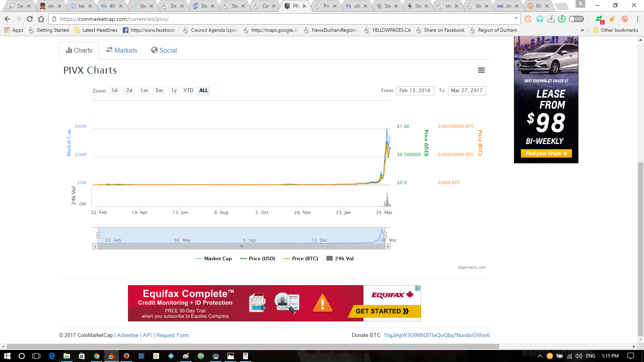Click the chart navigator scrollbar thumb
The image size is (644, 362).
(242, 246)
